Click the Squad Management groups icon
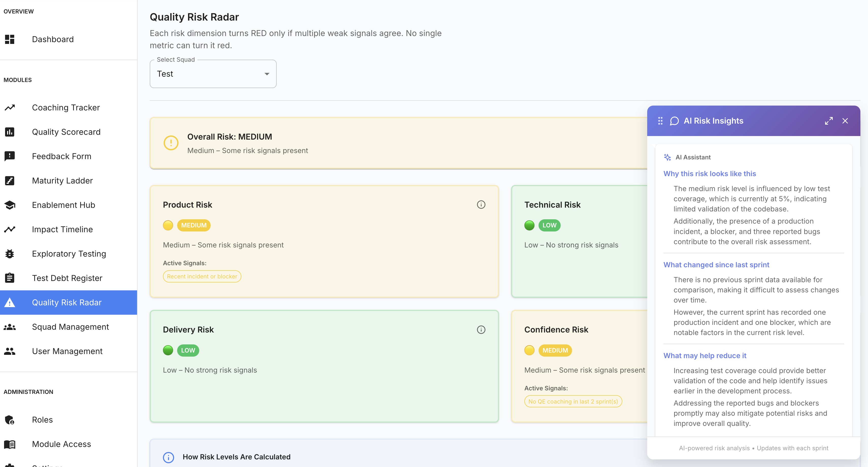 pyautogui.click(x=10, y=327)
